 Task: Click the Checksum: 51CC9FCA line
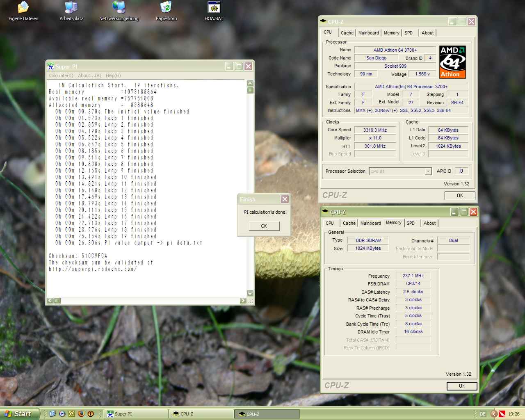78,256
